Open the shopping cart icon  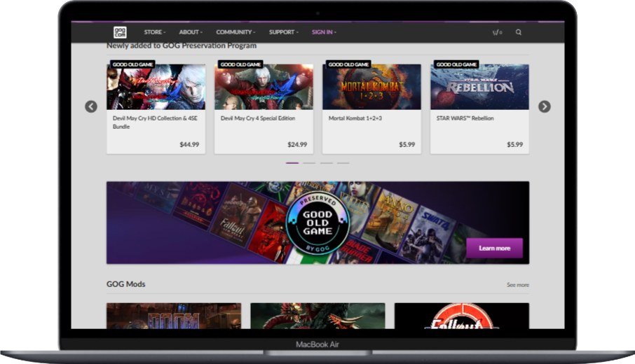[497, 32]
